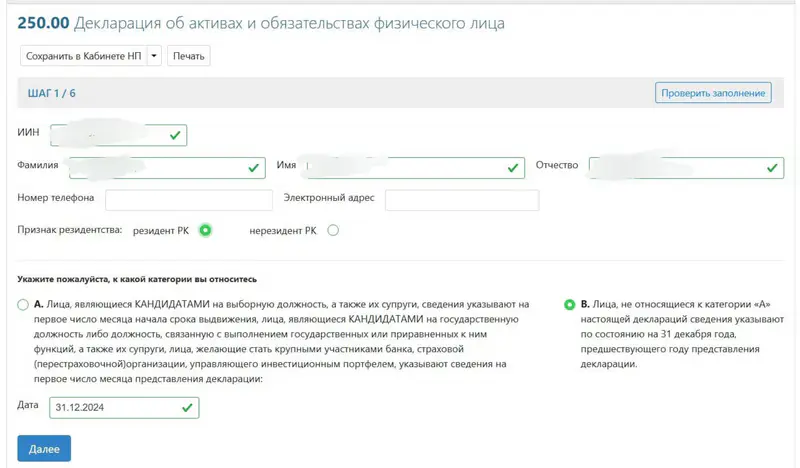Choose the нерезидент РК option
The height and width of the screenshot is (468, 800).
[334, 230]
